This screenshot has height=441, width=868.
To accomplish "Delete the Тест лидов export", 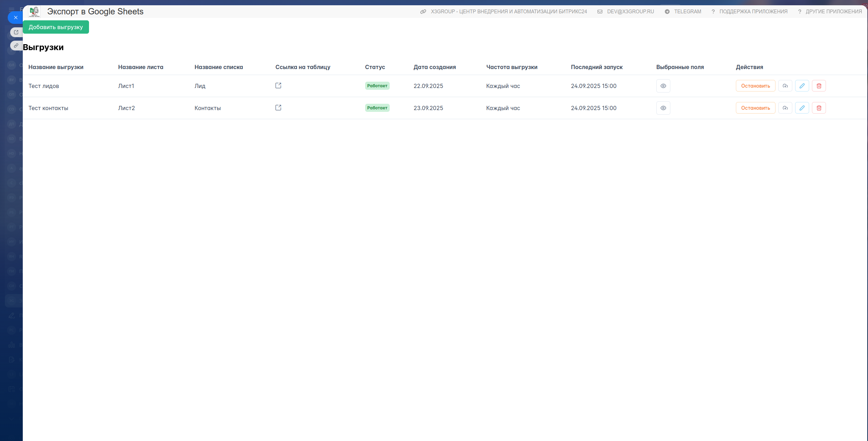I will (819, 86).
